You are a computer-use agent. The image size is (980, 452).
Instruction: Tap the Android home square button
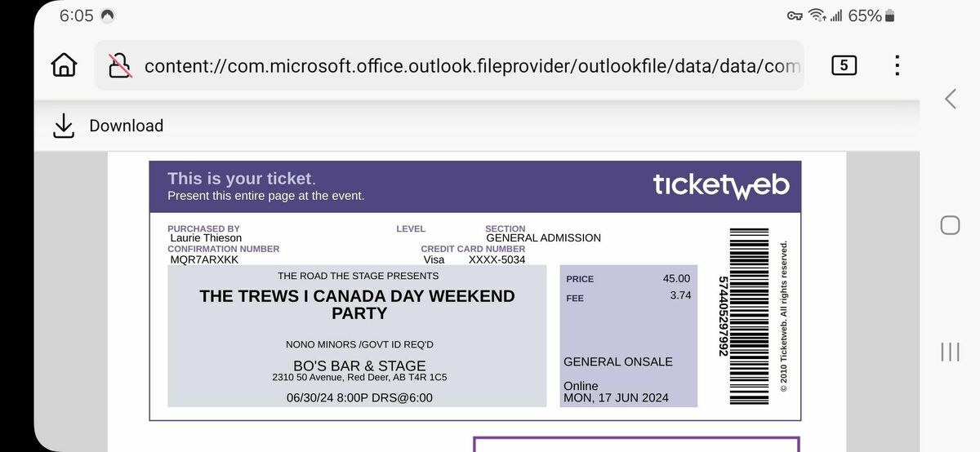[x=950, y=225]
